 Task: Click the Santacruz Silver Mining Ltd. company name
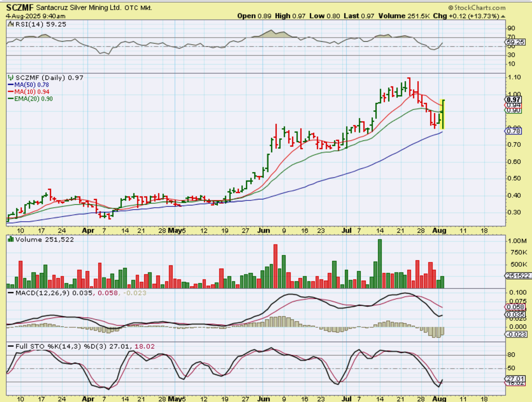click(79, 8)
